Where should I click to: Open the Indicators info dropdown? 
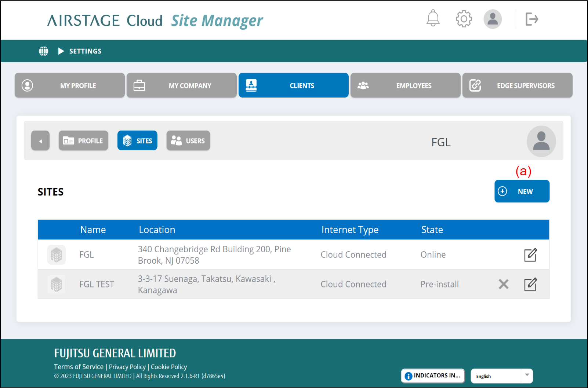pos(433,376)
